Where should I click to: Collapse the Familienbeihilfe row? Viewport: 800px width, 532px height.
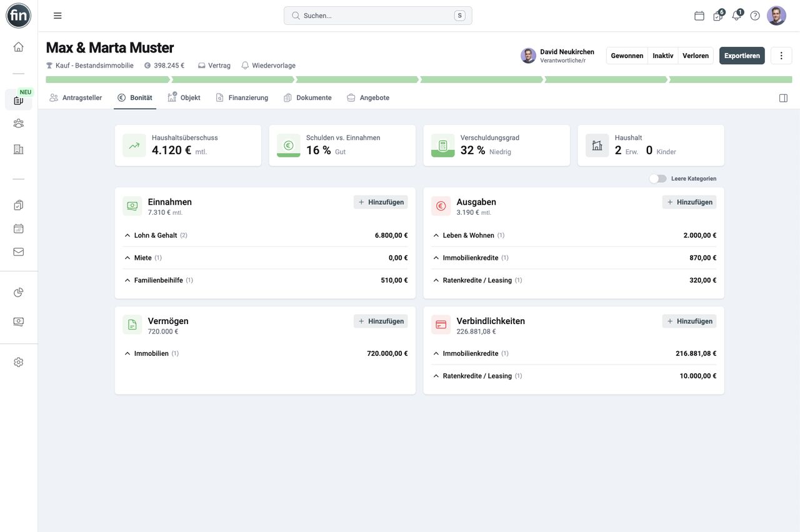[265, 280]
